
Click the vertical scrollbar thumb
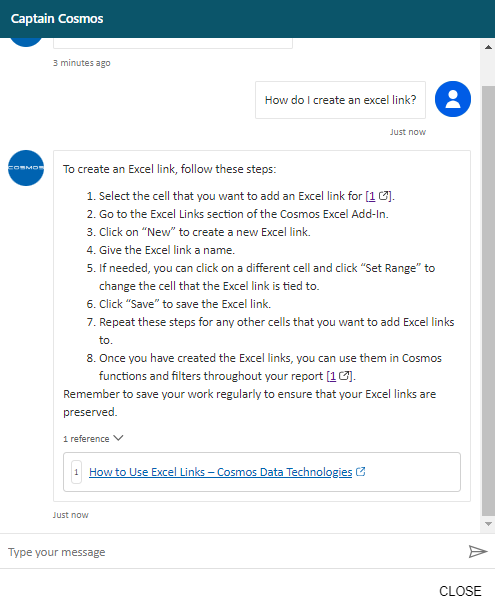point(488,300)
